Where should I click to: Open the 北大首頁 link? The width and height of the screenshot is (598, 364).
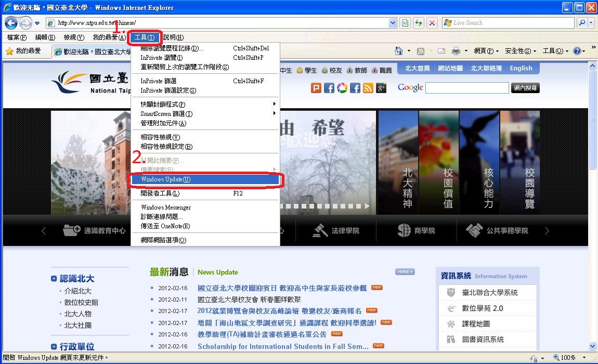(x=417, y=68)
